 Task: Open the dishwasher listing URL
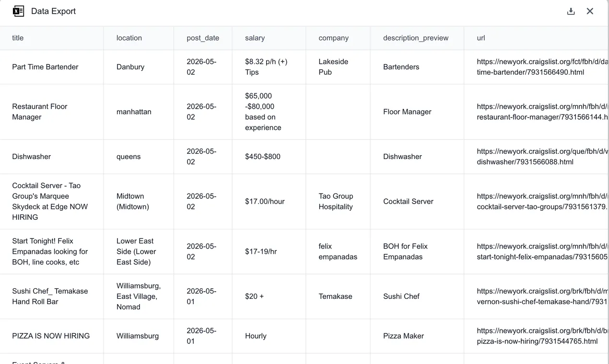[x=542, y=157]
